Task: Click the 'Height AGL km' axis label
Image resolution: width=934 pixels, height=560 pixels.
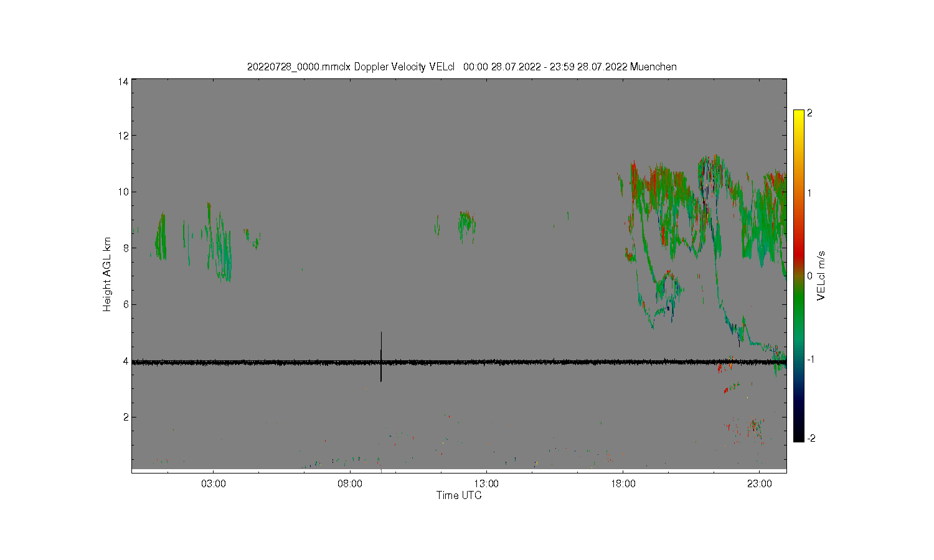Action: click(107, 274)
